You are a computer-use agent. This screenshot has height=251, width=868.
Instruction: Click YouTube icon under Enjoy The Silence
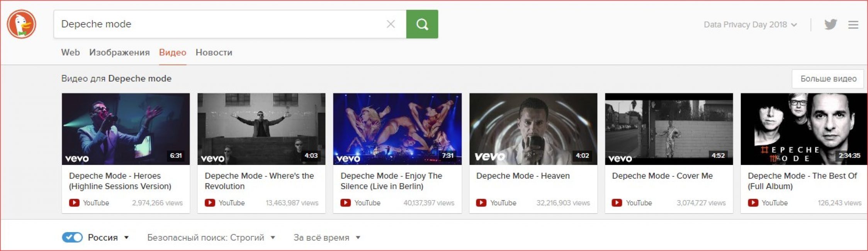click(x=345, y=203)
